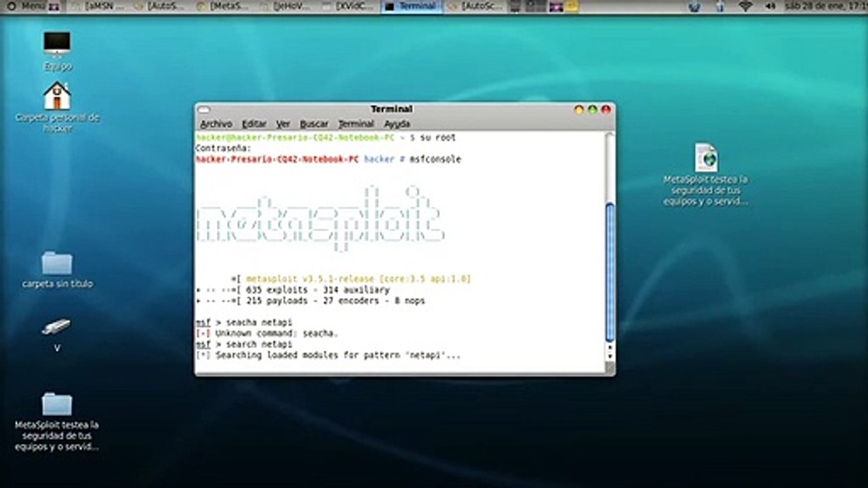
Task: Click the show desktop icon beside Menu
Action: point(54,6)
